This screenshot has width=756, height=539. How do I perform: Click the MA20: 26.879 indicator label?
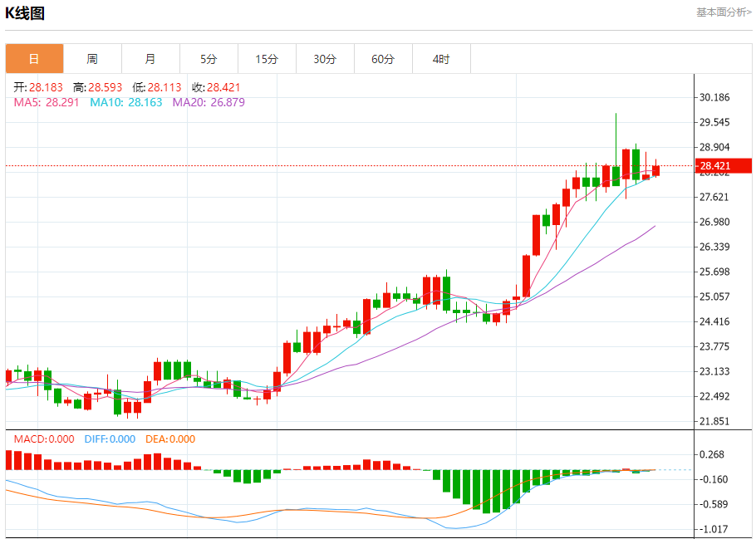click(x=209, y=102)
